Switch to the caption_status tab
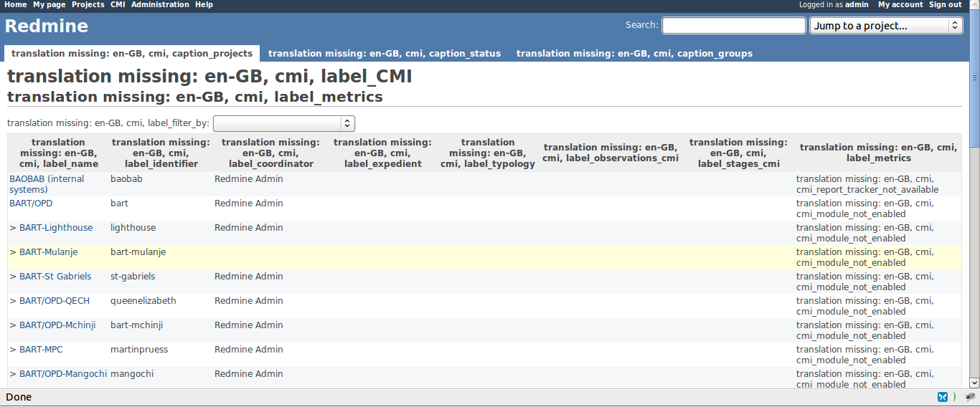This screenshot has width=980, height=407. [385, 54]
